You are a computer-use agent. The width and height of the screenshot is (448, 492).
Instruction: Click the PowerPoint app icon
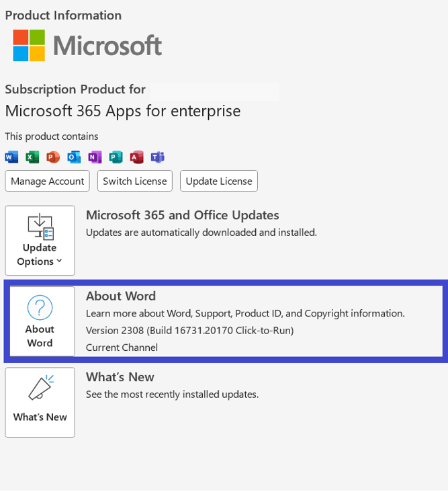click(53, 157)
